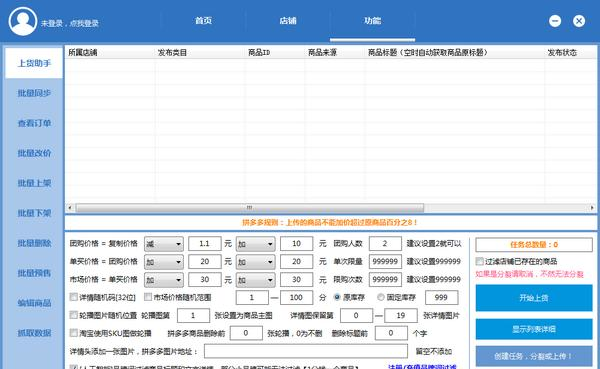Switch to the 店铺 top tab
The width and height of the screenshot is (600, 369).
click(288, 21)
